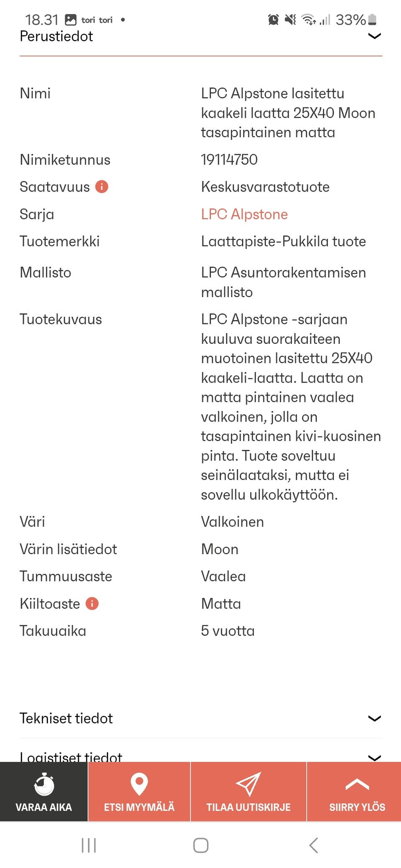Open the Logistiset tiedot section heading
This screenshot has width=401, height=868.
(71, 757)
